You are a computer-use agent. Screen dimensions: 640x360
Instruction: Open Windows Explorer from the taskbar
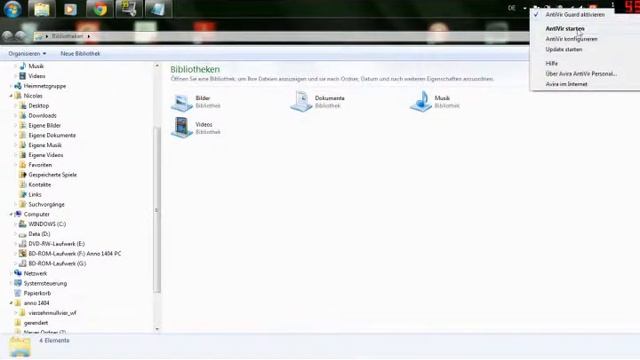point(41,9)
